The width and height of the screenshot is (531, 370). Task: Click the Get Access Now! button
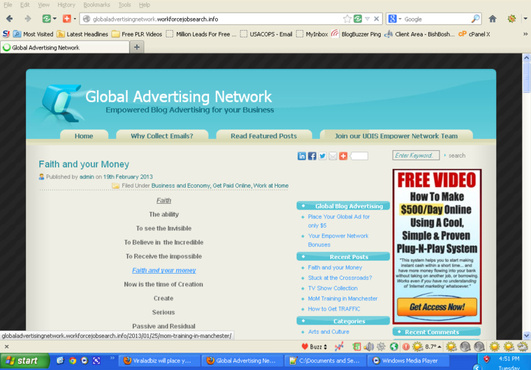(x=437, y=307)
